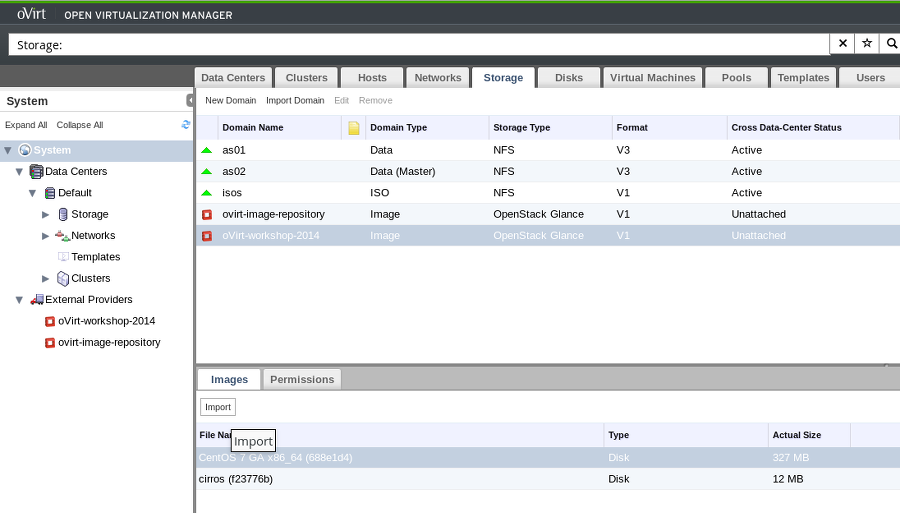Open the Disks tab
This screenshot has width=900, height=513.
pos(569,77)
